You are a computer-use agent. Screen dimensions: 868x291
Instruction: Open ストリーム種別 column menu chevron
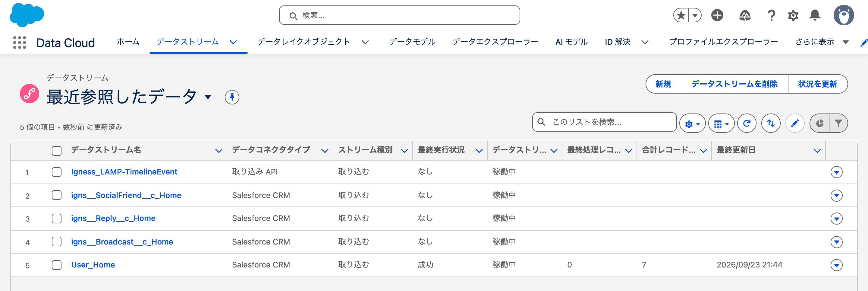tap(404, 151)
